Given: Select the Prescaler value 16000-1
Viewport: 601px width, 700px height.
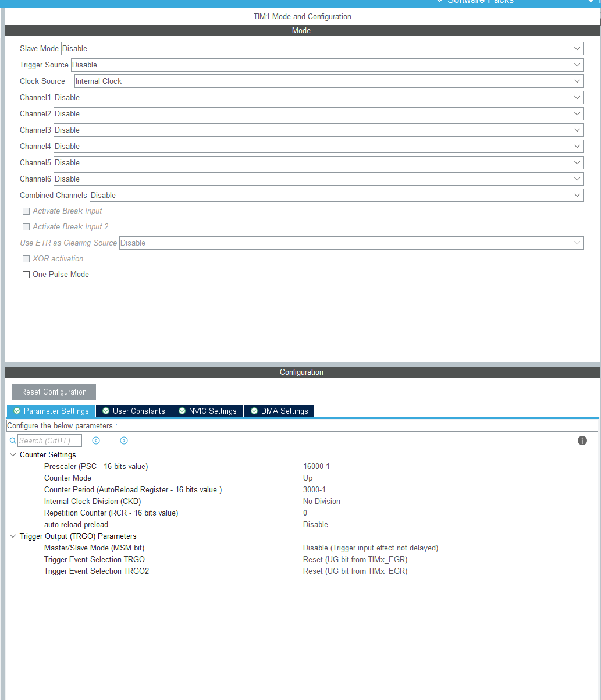Looking at the screenshot, I should coord(316,467).
